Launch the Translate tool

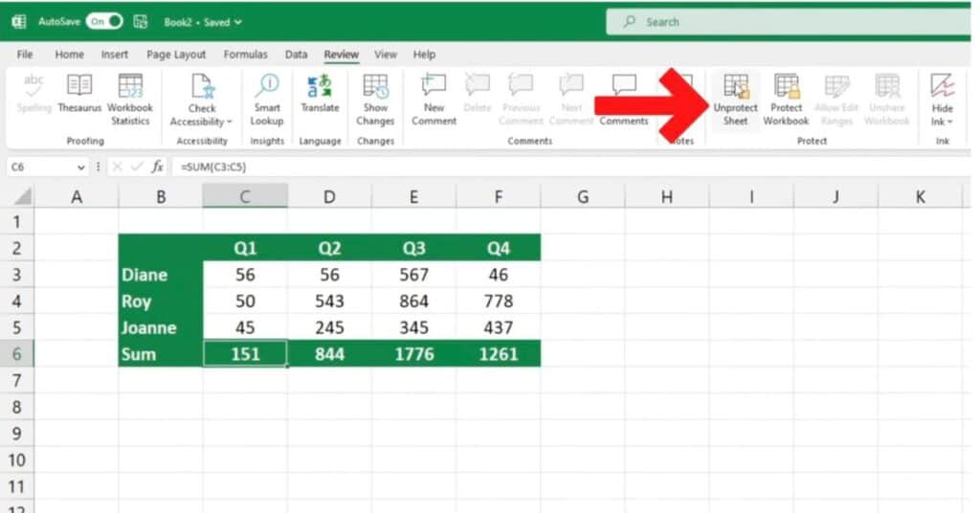320,94
